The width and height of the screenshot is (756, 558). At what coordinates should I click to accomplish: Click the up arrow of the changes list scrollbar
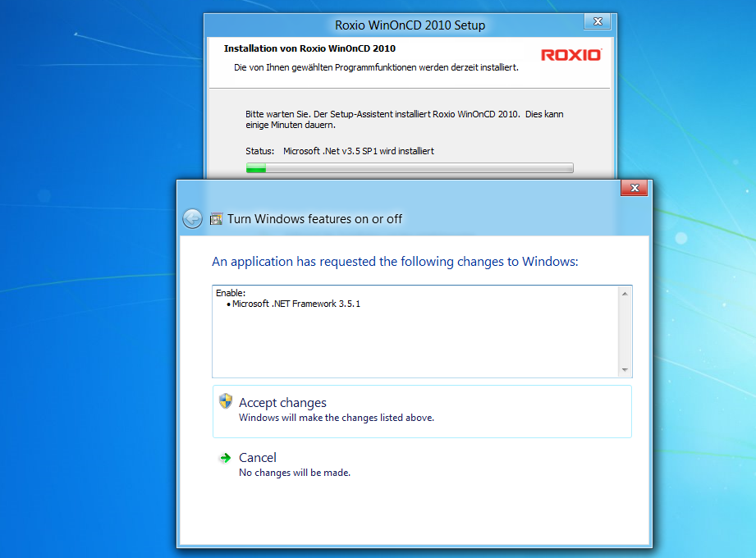click(x=625, y=294)
